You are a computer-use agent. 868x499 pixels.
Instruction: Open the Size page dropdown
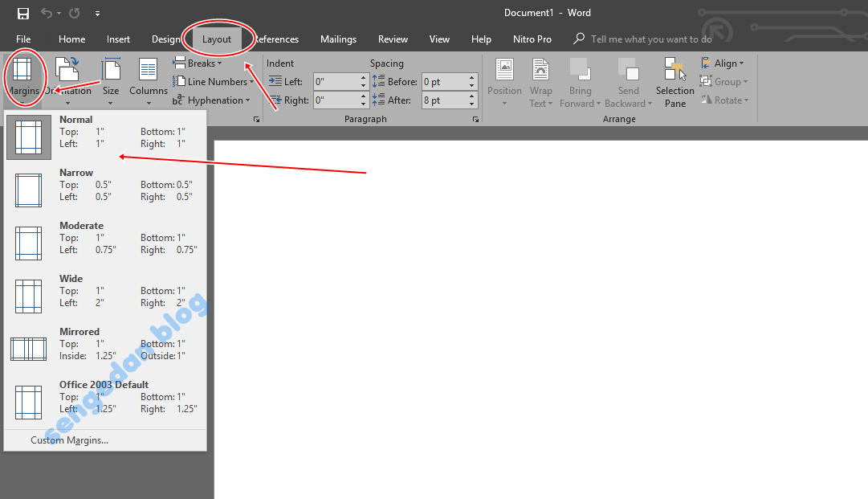coord(111,81)
